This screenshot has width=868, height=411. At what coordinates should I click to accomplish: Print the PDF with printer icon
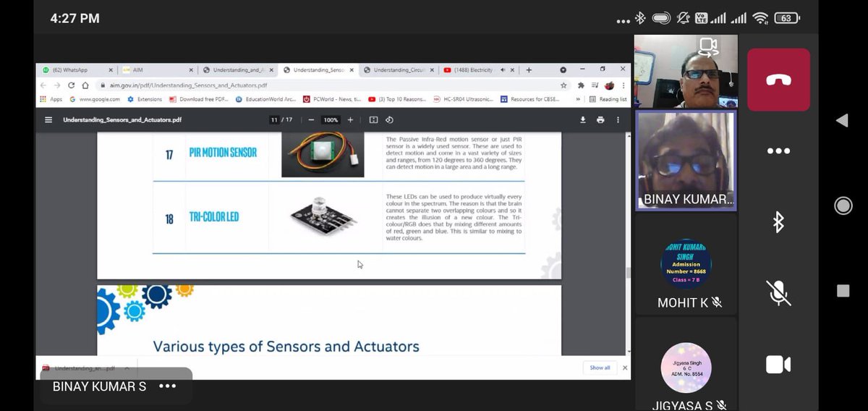click(x=600, y=119)
